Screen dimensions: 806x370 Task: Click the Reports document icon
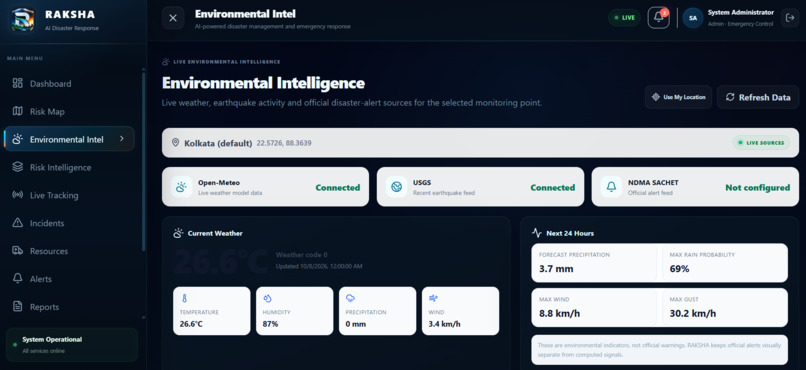point(17,306)
